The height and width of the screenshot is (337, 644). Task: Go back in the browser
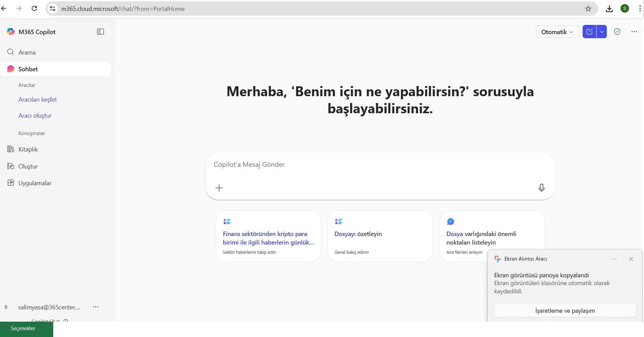[4, 9]
